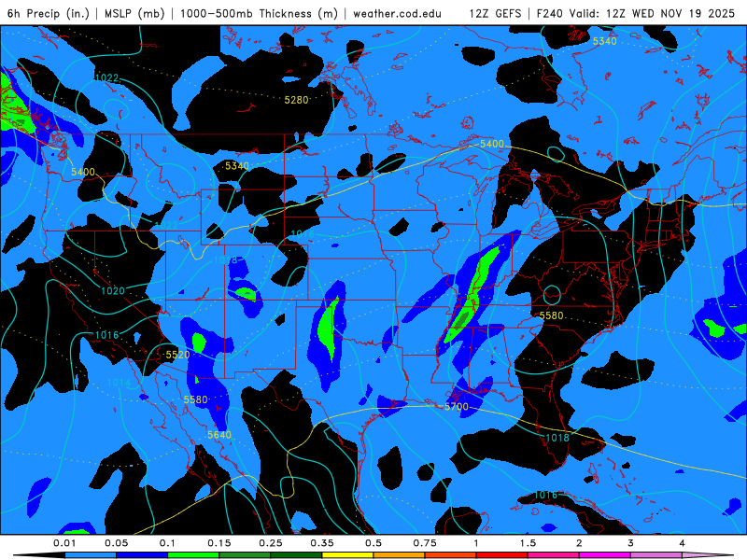
Task: Click the 0.01 legend value
Action: pos(64,543)
